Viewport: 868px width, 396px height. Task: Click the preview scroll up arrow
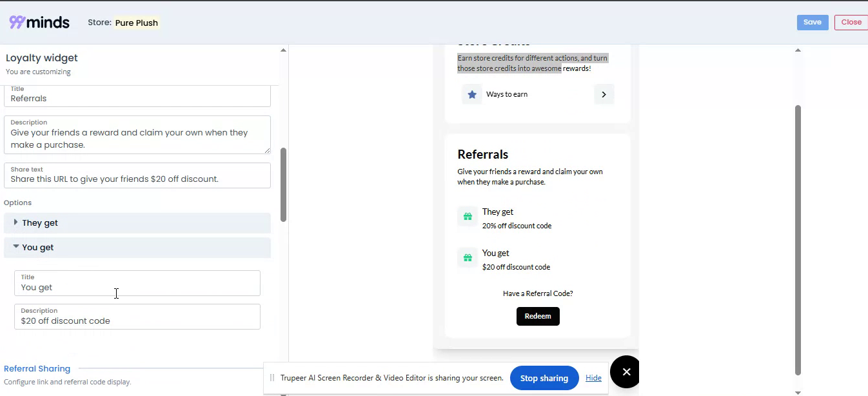pos(798,50)
